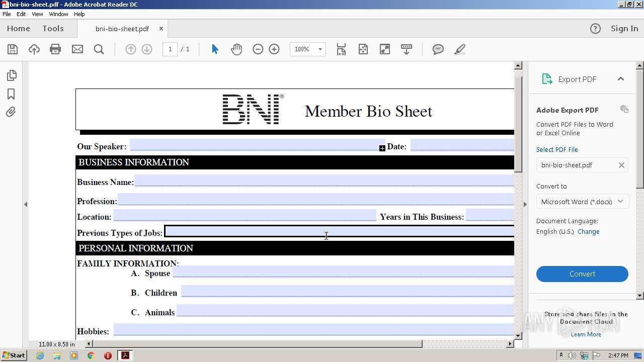Click the Years in This Business field

(x=490, y=215)
